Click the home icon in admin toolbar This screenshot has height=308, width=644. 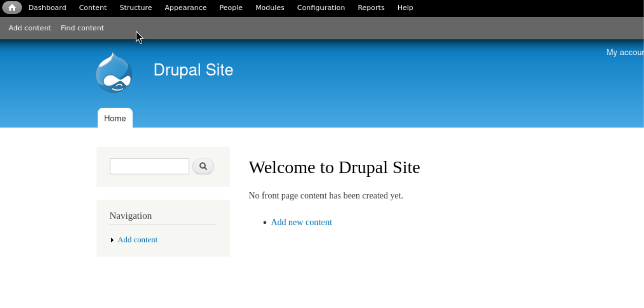click(12, 8)
